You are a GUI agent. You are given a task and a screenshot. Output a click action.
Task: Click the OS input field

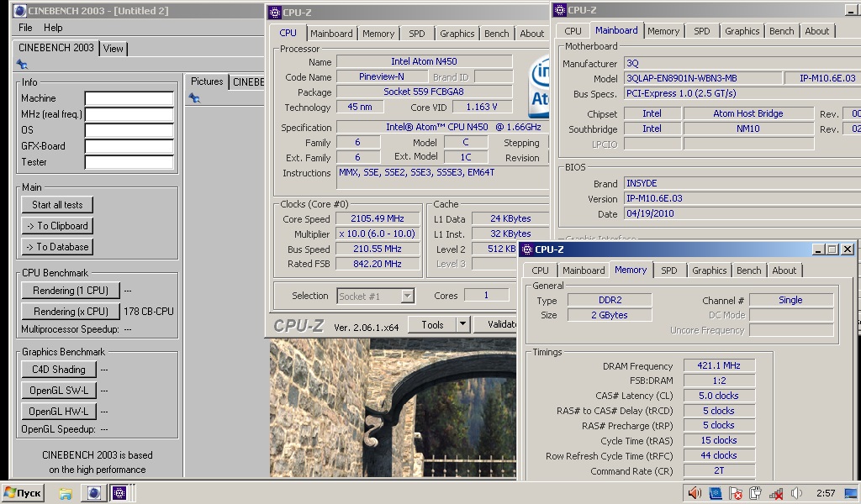[129, 130]
